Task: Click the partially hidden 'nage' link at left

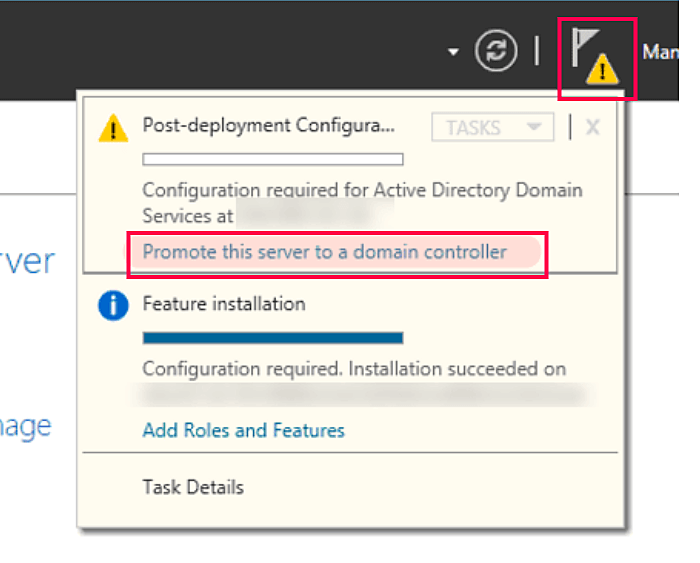Action: [x=26, y=426]
